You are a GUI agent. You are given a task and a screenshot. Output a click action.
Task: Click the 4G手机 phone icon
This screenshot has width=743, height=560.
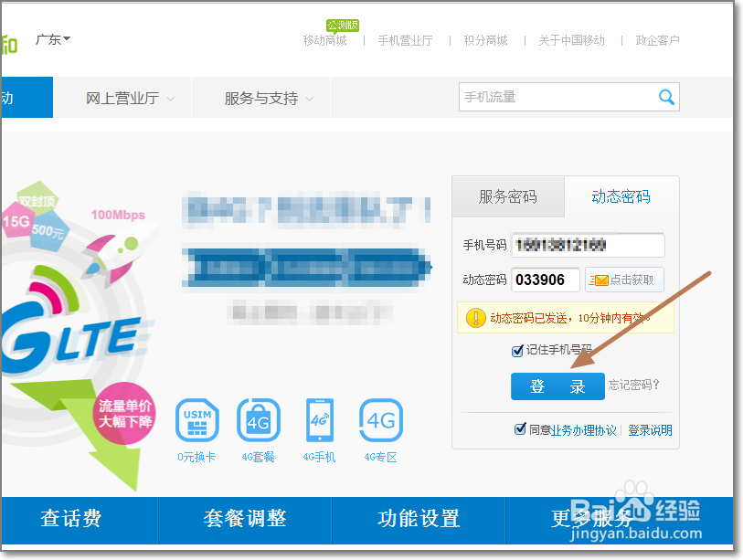pyautogui.click(x=319, y=419)
